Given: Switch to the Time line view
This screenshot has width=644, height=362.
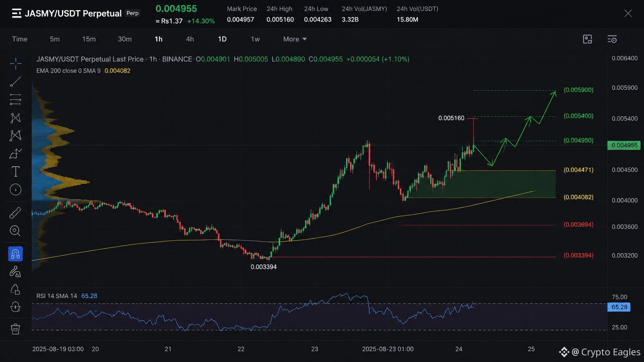Looking at the screenshot, I should pyautogui.click(x=20, y=39).
